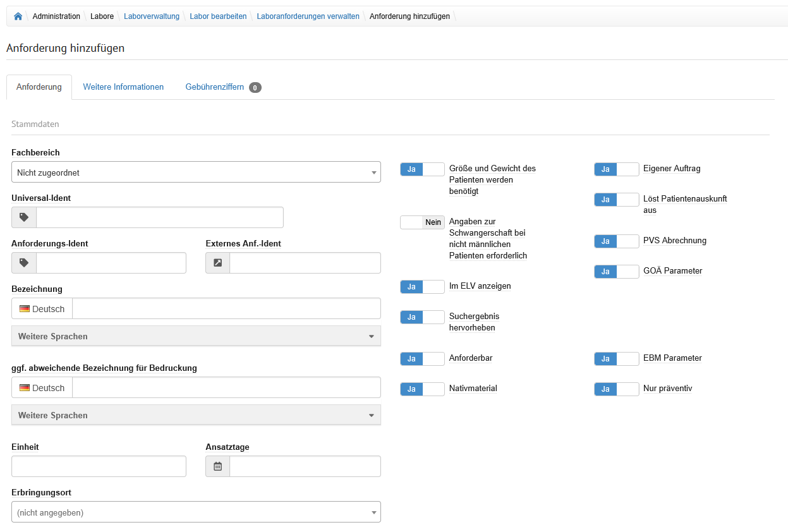Click into the Einheit input field
Image resolution: width=788 pixels, height=532 pixels.
click(99, 466)
